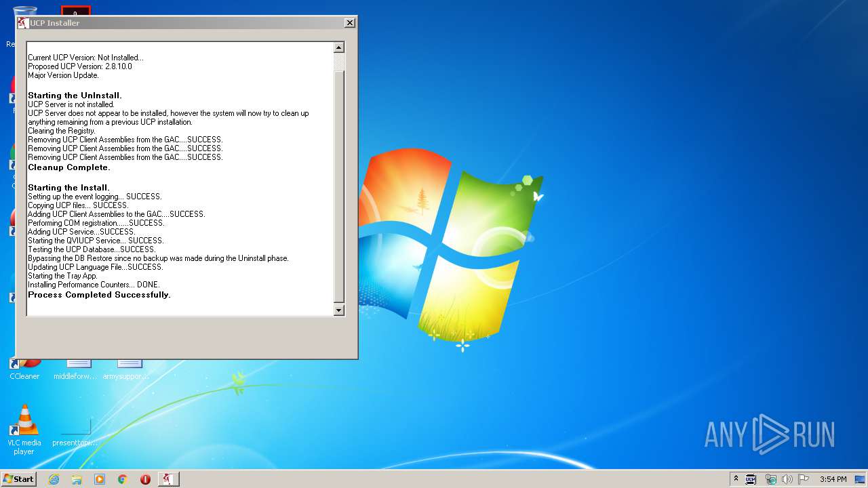868x488 pixels.
Task: Click the log scrollbar up arrow
Action: [339, 47]
